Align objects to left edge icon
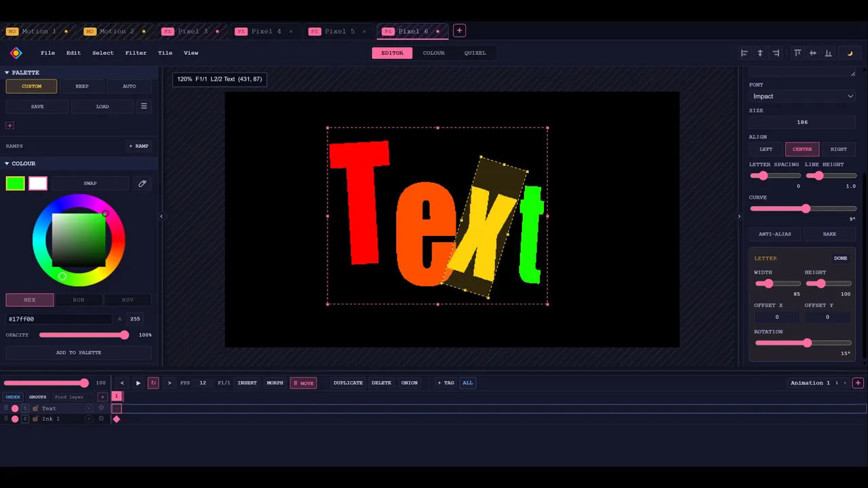The height and width of the screenshot is (488, 868). pos(744,53)
